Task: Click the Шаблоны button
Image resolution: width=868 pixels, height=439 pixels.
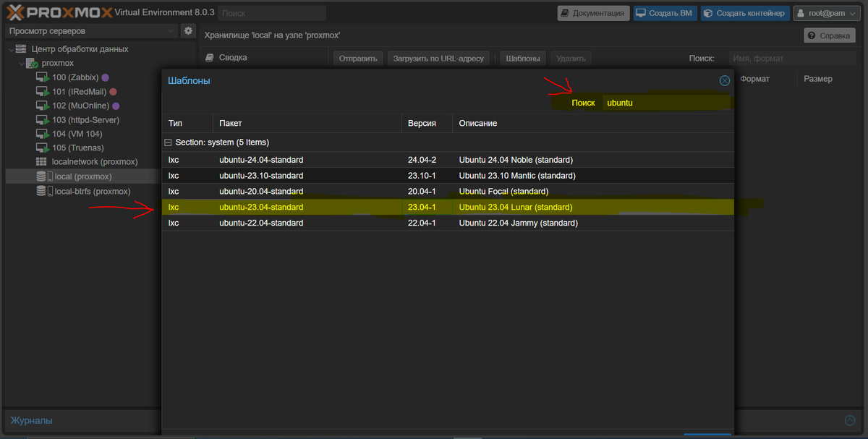Action: 522,59
